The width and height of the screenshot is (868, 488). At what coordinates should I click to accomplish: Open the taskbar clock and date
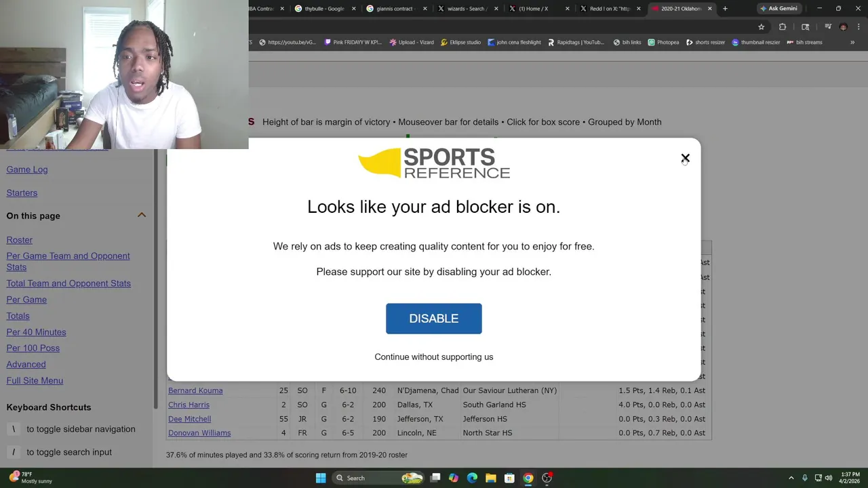pyautogui.click(x=850, y=478)
